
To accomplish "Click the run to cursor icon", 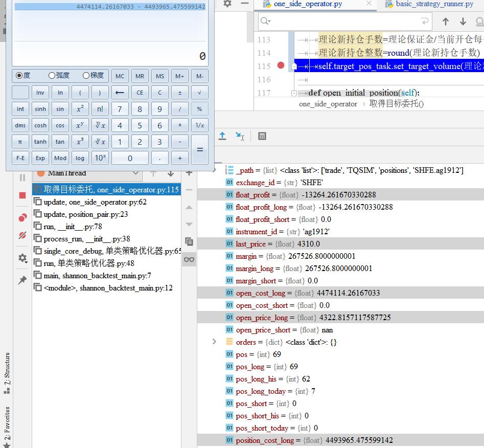I will 240,136.
